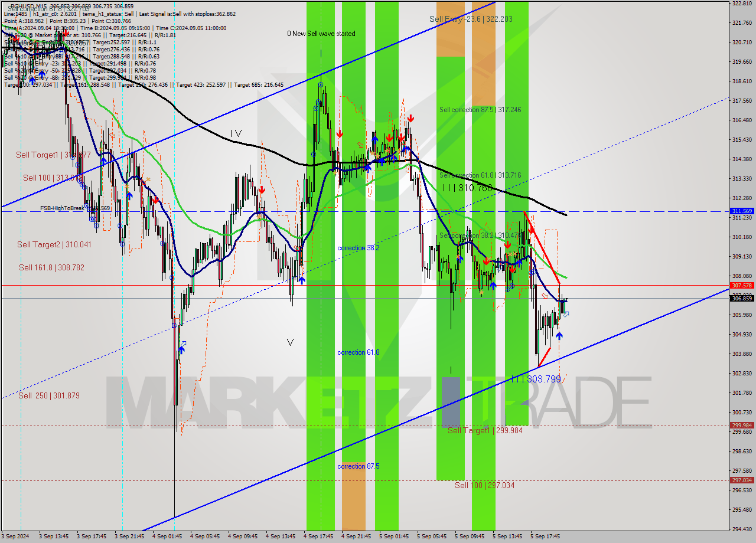
Task: Click the 'Sell correction 87.5 | 317.246' label
Action: tap(480, 110)
